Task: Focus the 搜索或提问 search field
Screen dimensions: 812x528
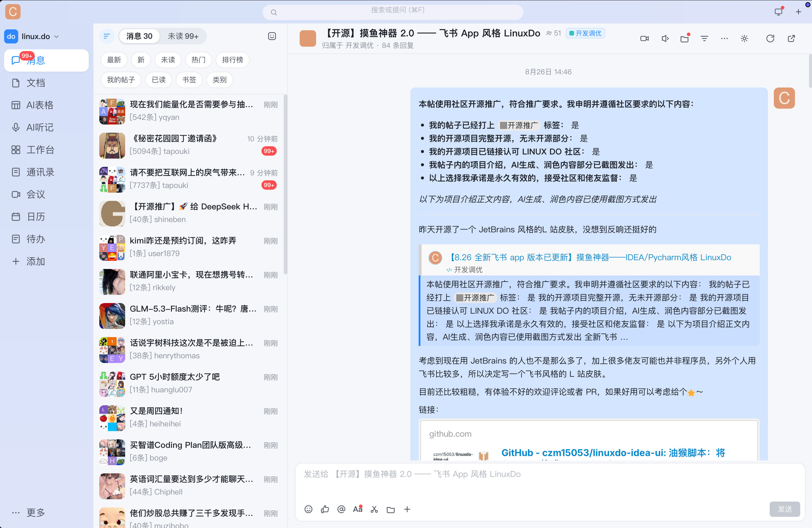Action: 393,12
